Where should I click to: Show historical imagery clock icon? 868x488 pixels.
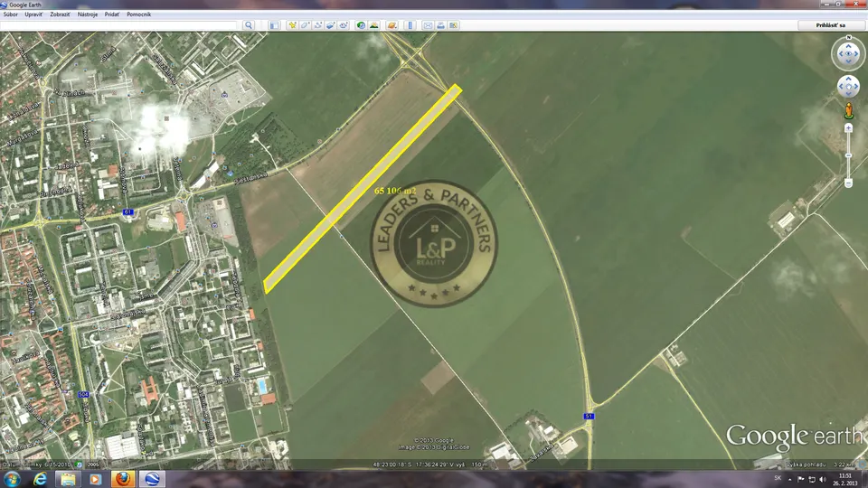point(361,25)
